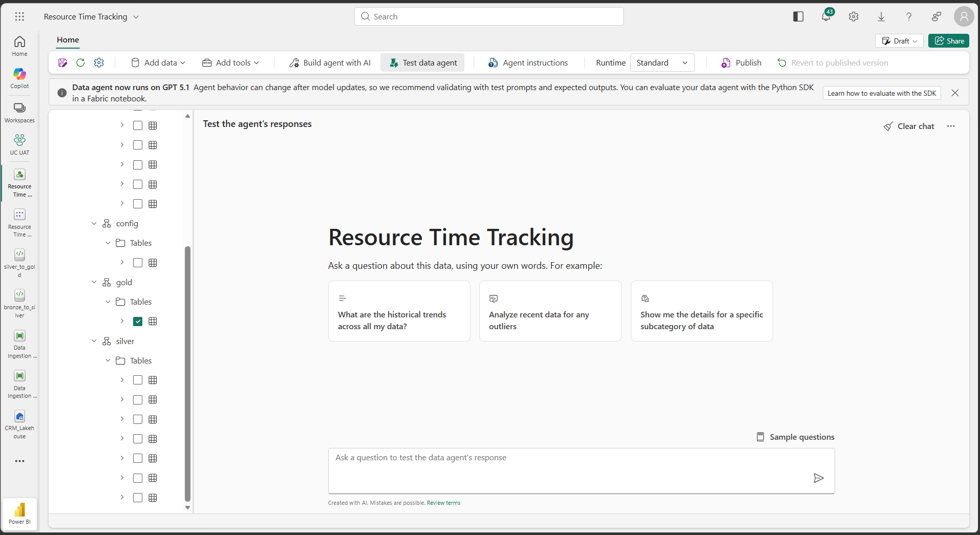Image resolution: width=980 pixels, height=535 pixels.
Task: Open the Add data dropdown
Action: point(158,62)
